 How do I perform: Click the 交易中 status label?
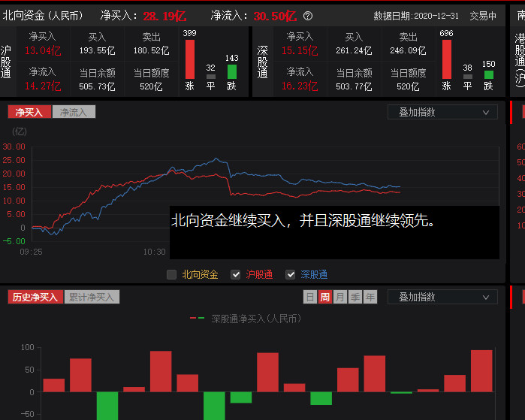coord(483,16)
